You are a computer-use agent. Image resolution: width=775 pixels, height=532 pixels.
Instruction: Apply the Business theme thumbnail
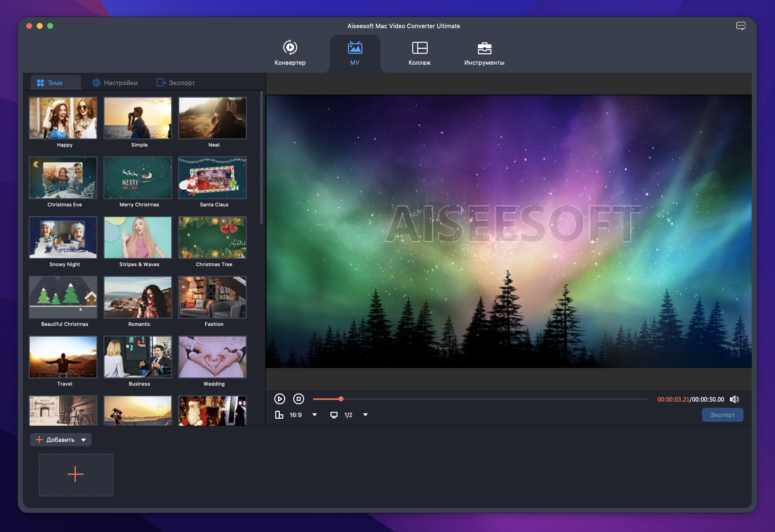pos(138,357)
